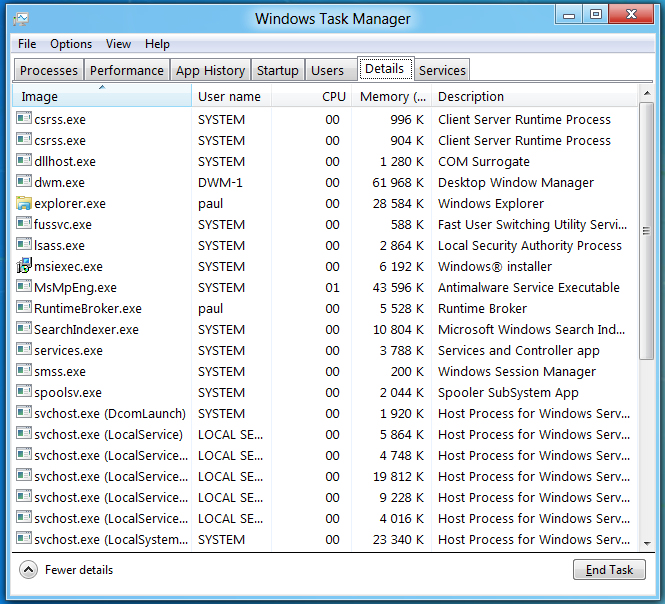The height and width of the screenshot is (604, 665).
Task: Click the svchost.exe (LocalSystem... icon
Action: (24, 538)
